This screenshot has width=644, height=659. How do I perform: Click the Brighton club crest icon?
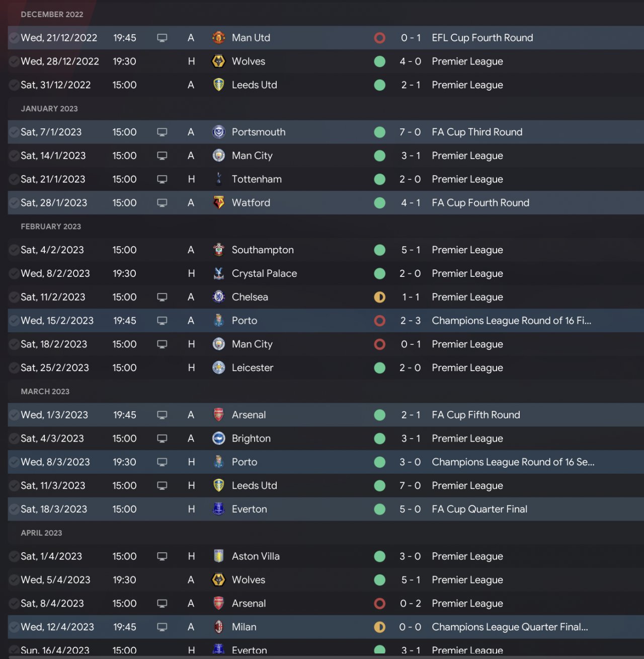[x=218, y=438]
